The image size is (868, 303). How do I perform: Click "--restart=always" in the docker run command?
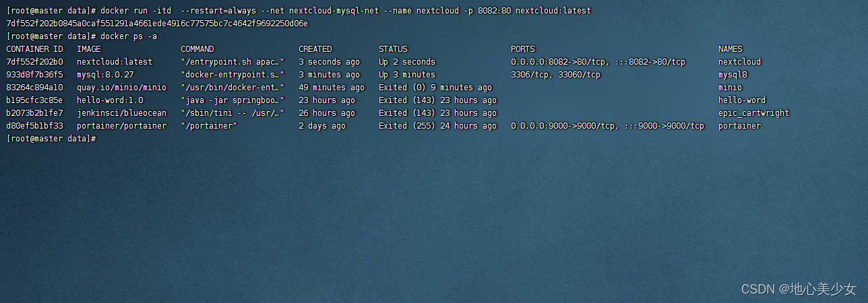(x=218, y=11)
